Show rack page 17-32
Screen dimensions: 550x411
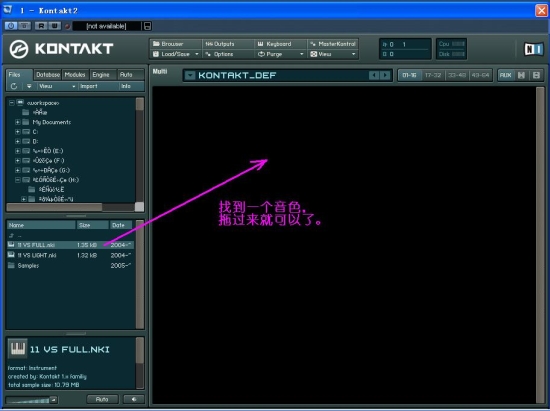(x=433, y=75)
